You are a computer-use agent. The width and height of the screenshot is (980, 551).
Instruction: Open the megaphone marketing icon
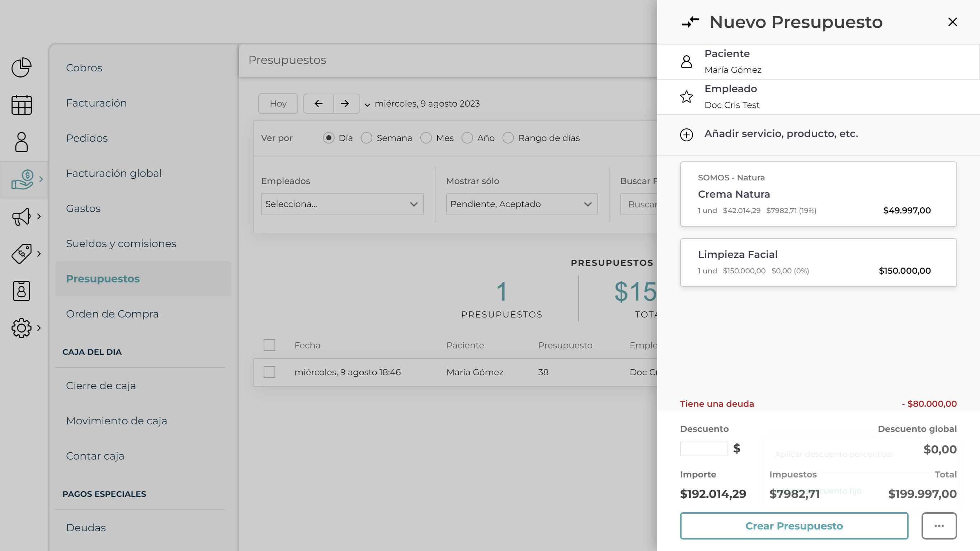(x=21, y=217)
